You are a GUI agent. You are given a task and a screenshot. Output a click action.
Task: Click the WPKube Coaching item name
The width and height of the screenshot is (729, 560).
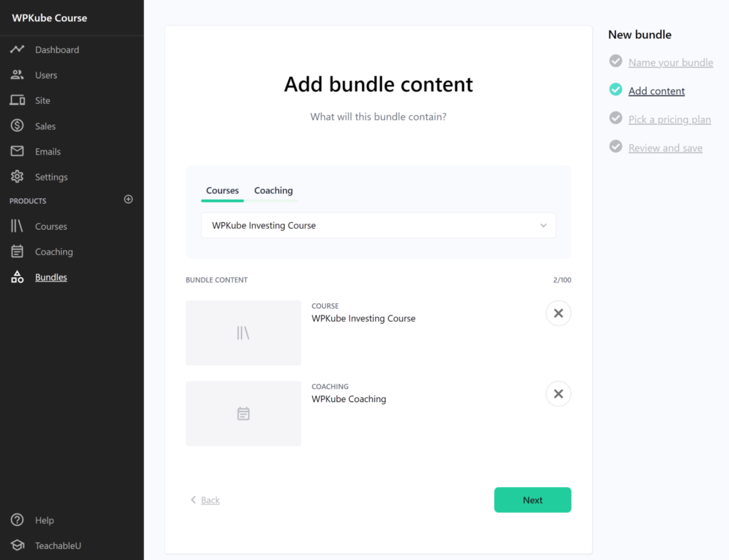349,399
